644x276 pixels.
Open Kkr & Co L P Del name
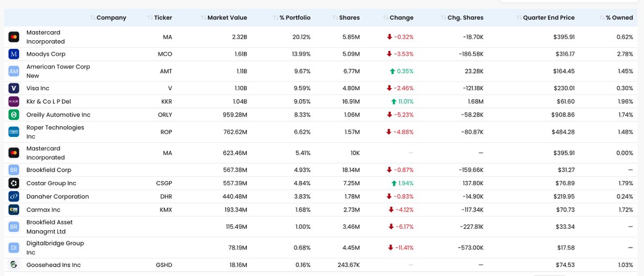click(x=49, y=101)
